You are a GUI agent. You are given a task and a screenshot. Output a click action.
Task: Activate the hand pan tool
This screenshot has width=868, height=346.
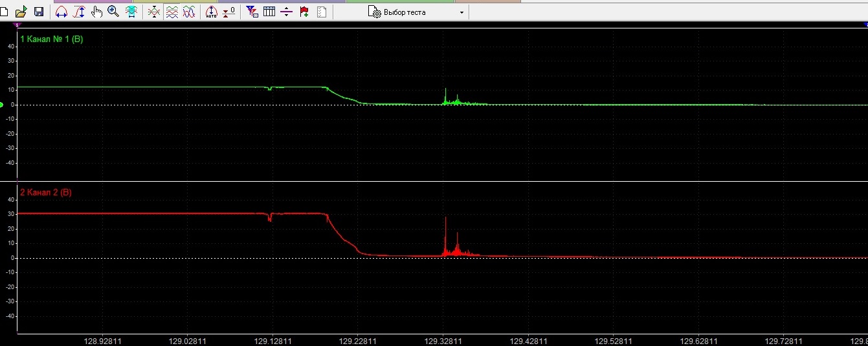(97, 12)
